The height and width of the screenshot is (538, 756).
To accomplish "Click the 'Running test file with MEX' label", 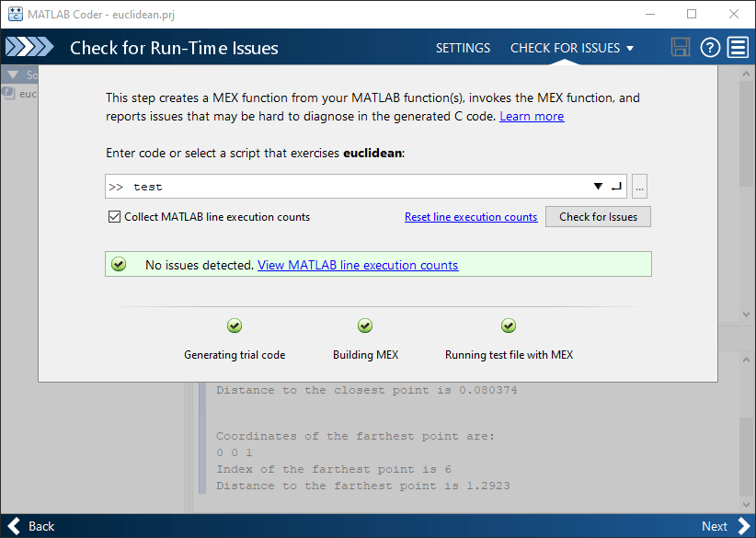I will pyautogui.click(x=509, y=355).
